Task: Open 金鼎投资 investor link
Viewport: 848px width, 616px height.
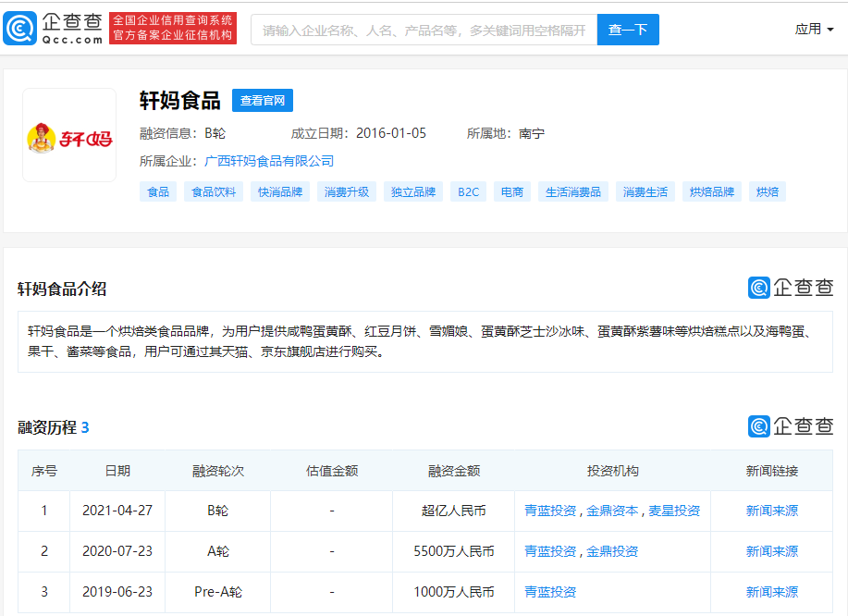Action: click(x=612, y=551)
